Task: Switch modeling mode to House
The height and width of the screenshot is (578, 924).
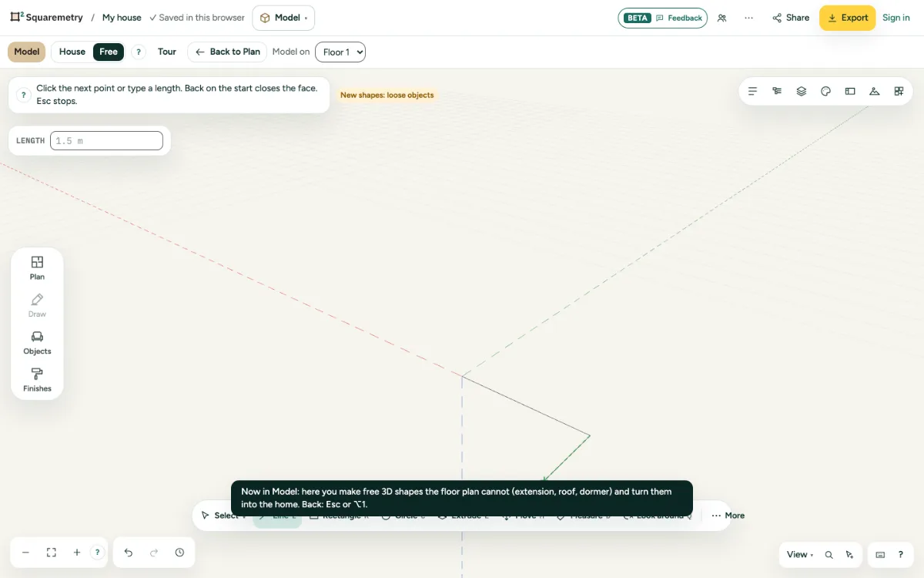Action: click(x=72, y=52)
